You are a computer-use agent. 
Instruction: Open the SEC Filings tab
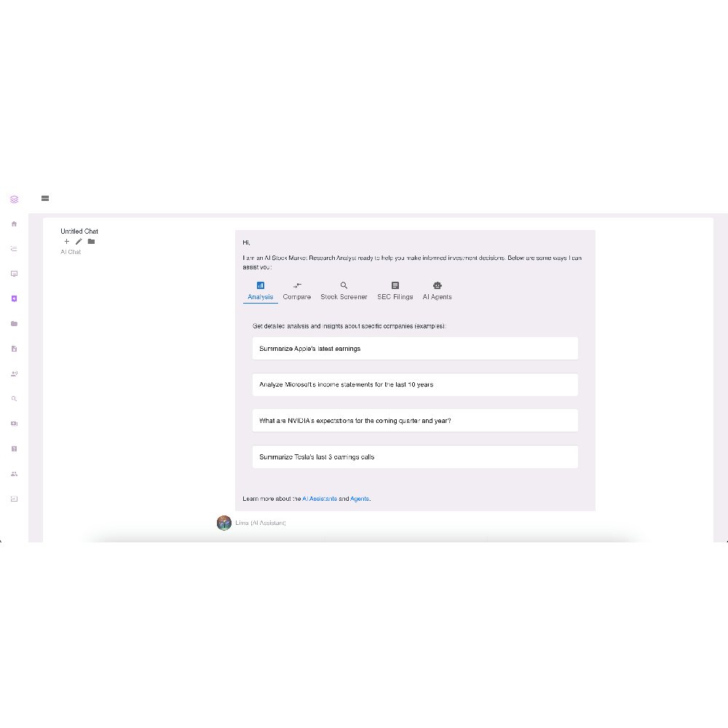click(x=395, y=290)
